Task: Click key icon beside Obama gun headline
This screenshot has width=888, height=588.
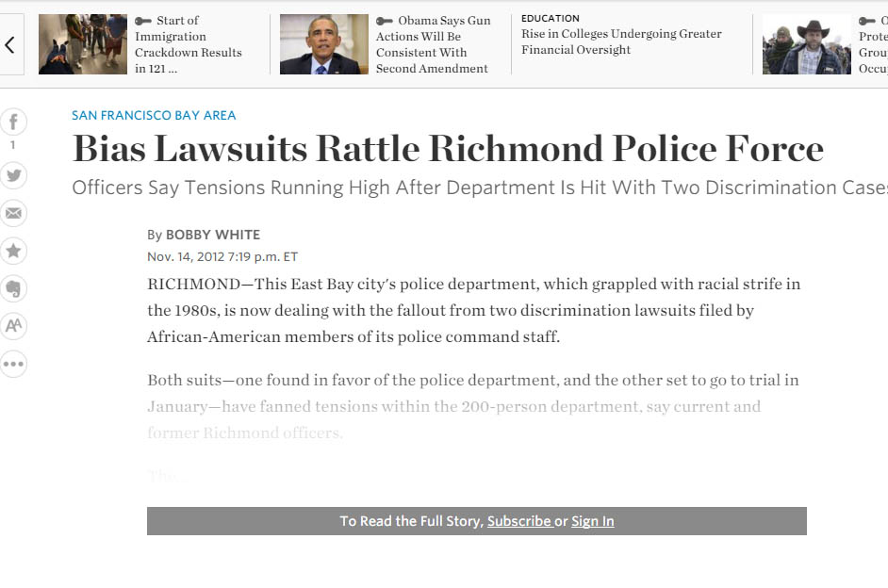Action: [x=384, y=22]
